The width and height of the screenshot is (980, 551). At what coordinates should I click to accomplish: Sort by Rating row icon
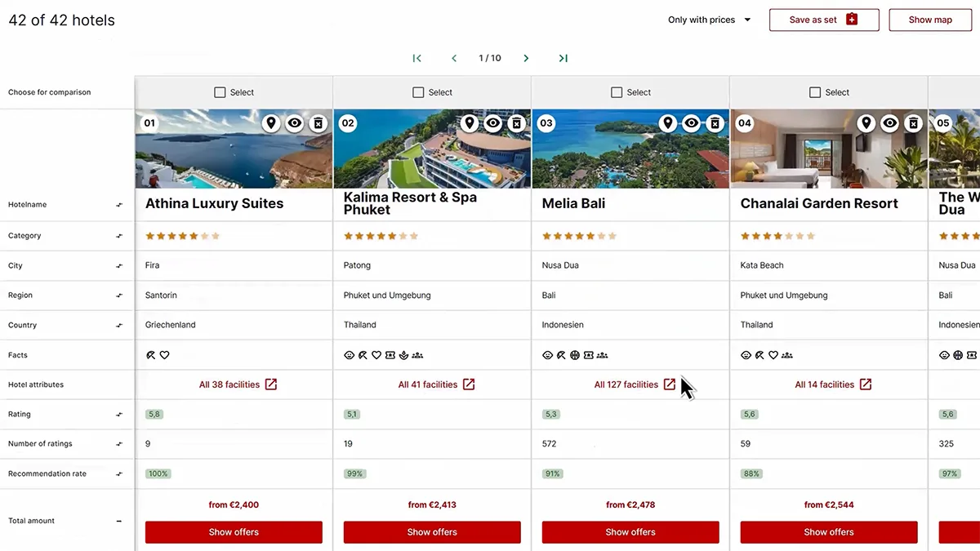[119, 415]
